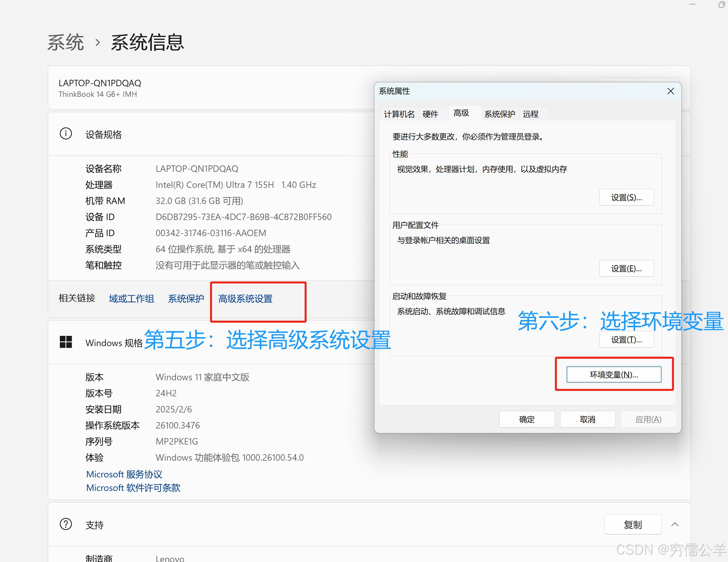The height and width of the screenshot is (562, 728).
Task: Switch to the 硬件 tab
Action: pos(430,114)
